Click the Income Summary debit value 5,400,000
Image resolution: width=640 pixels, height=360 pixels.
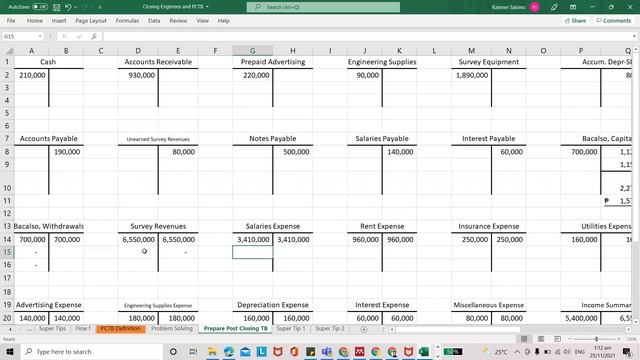coord(580,318)
